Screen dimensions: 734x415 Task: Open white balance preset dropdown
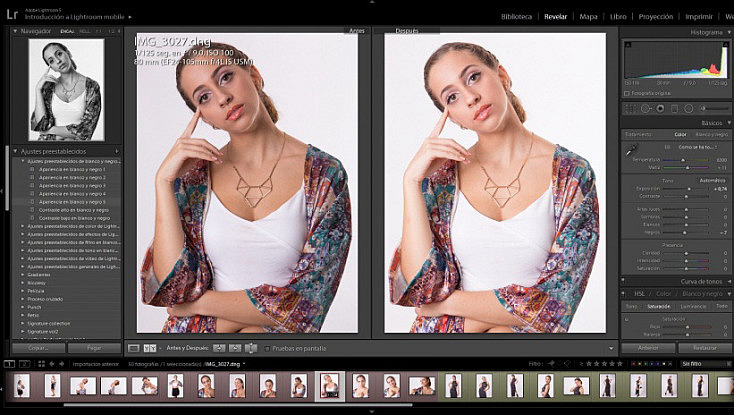click(x=697, y=147)
